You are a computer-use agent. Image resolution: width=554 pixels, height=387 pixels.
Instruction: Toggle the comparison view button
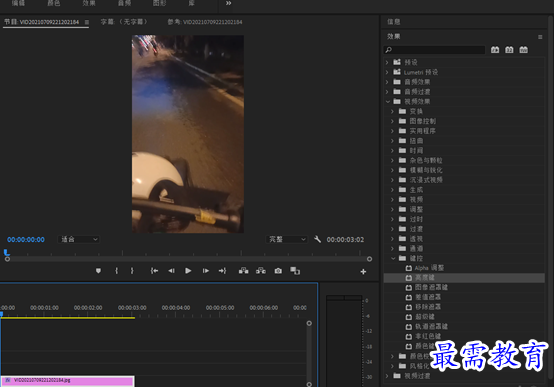coord(295,271)
